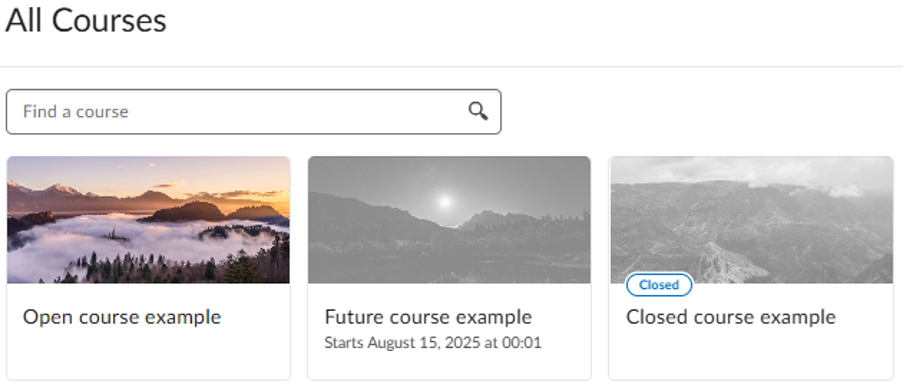This screenshot has width=904, height=392.
Task: Open the Closed course example title link
Action: tap(731, 317)
